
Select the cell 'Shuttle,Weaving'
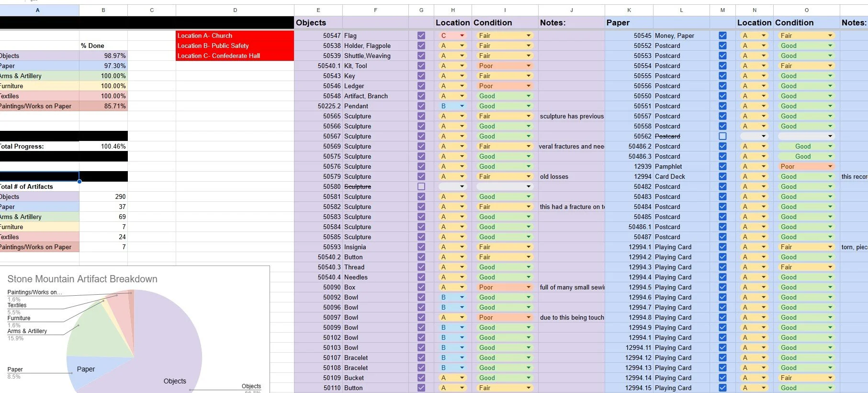coord(375,56)
